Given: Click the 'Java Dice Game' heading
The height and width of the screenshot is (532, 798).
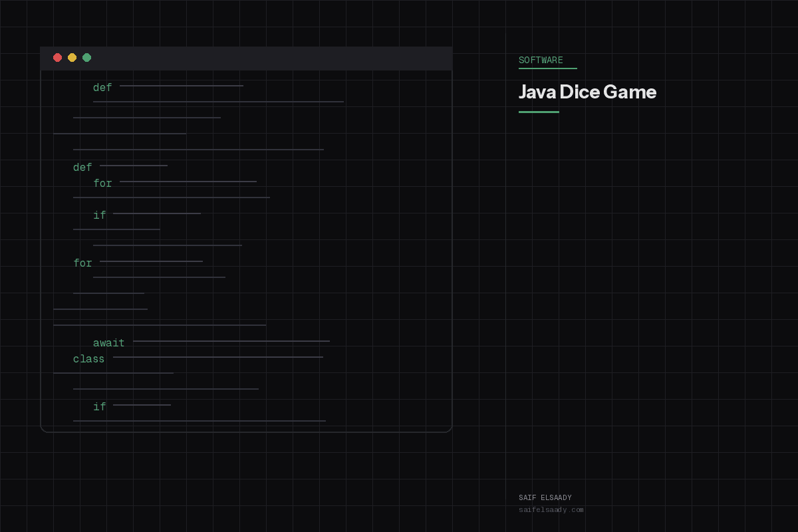Looking at the screenshot, I should (x=587, y=92).
